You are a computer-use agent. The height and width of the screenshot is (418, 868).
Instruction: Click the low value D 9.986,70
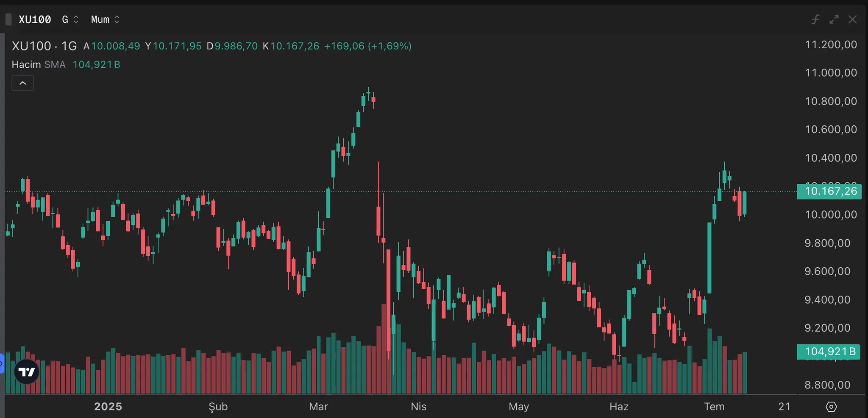tap(232, 46)
